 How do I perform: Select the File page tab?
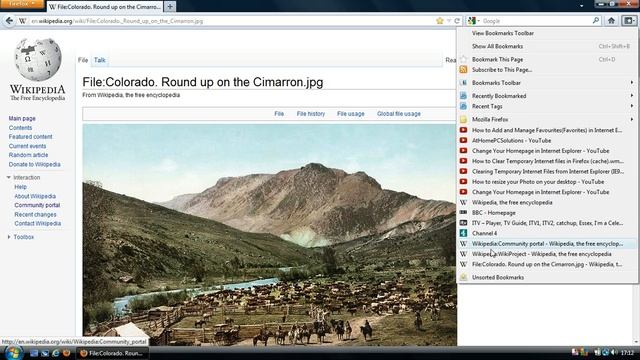click(83, 60)
